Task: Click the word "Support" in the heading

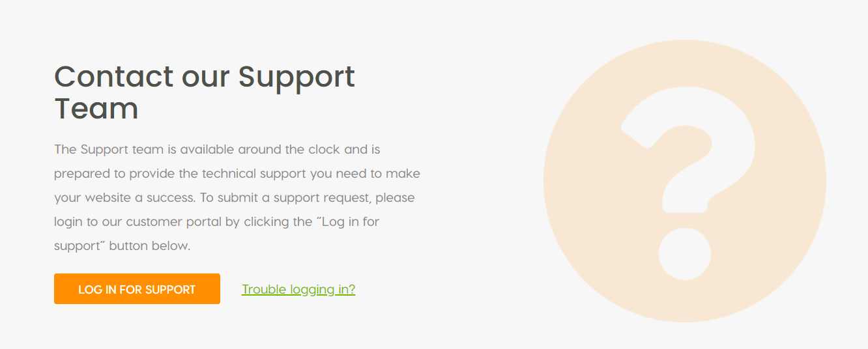Action: pos(297,78)
